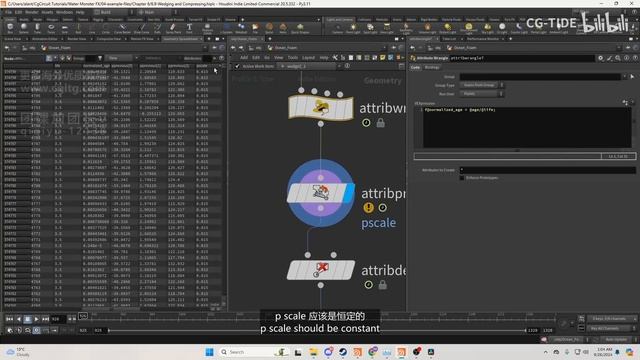Click Windows Start button
This screenshot has width=640, height=360.
tap(209, 352)
